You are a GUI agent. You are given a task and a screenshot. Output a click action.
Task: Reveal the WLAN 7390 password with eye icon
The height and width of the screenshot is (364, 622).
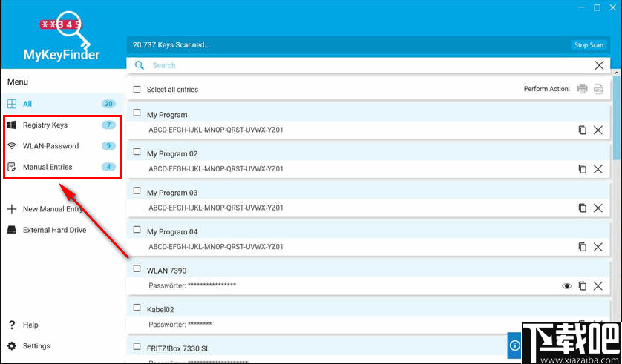(x=567, y=286)
